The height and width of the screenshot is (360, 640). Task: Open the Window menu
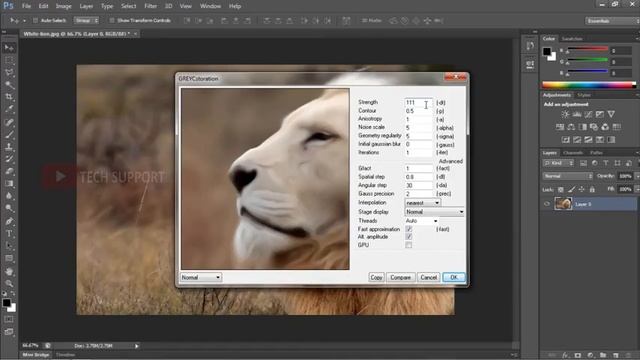point(210,6)
